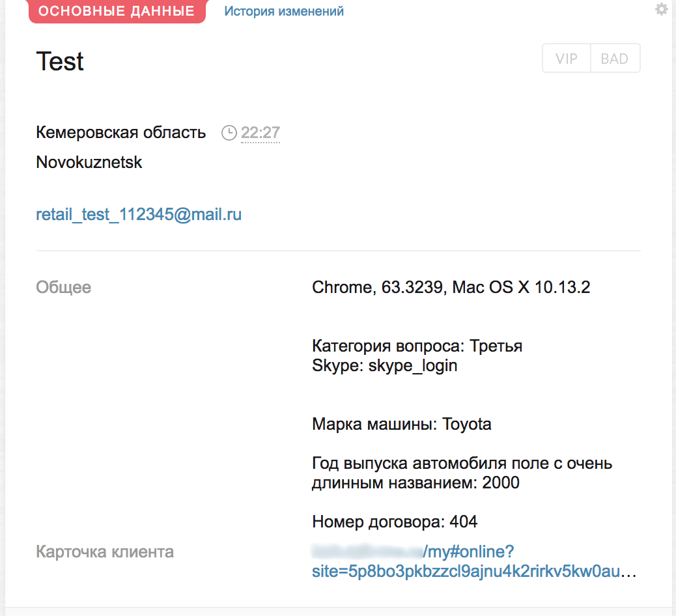
Task: Open the settings gear icon
Action: 661,9
